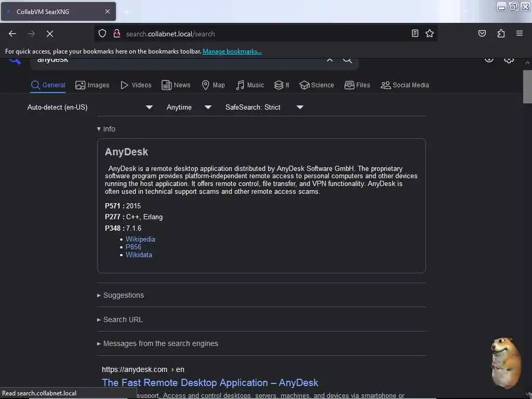Collapse the Info section
Image resolution: width=532 pixels, height=399 pixels.
106,129
